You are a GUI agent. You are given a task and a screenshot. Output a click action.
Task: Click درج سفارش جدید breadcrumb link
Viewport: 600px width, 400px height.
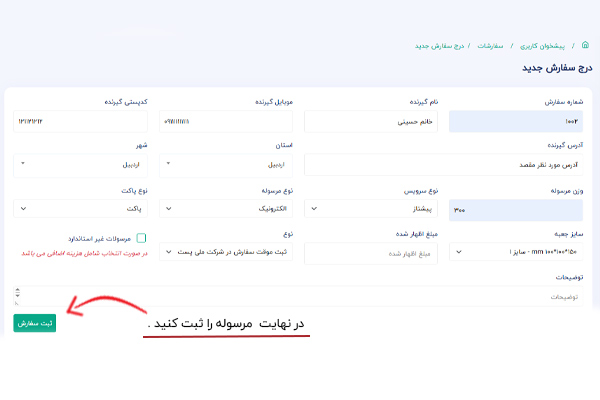[x=439, y=46]
